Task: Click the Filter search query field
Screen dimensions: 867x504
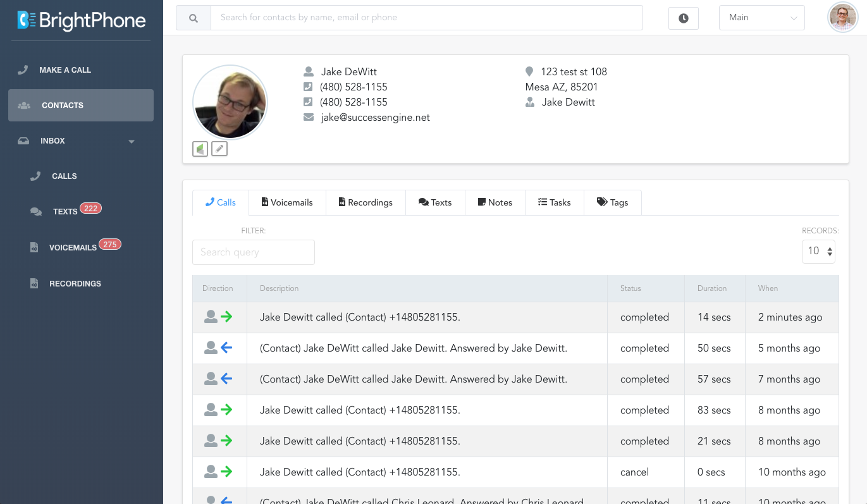Action: coord(253,252)
